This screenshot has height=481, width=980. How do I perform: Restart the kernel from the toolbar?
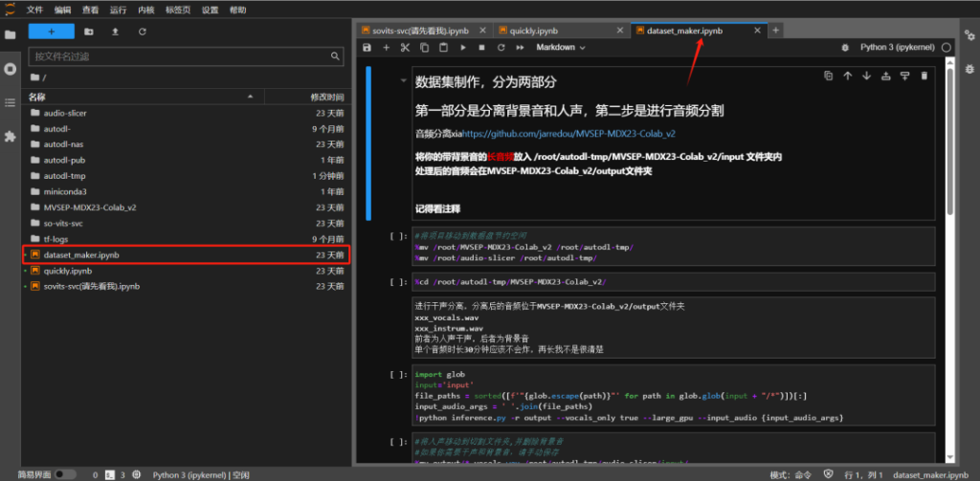pyautogui.click(x=500, y=47)
